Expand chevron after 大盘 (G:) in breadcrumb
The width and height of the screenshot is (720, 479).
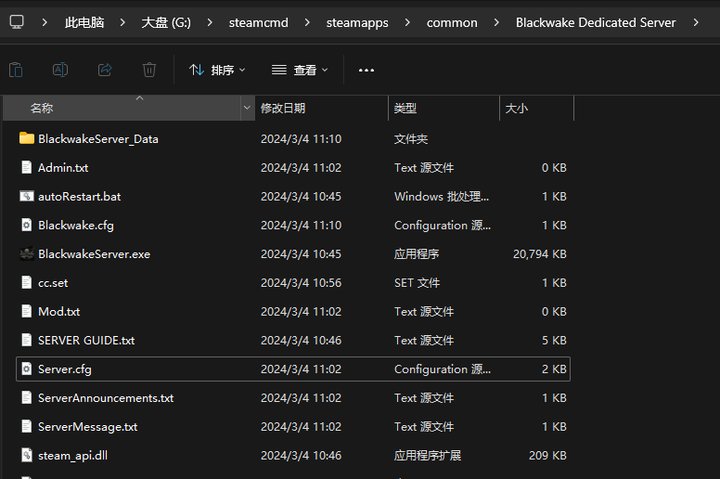coord(209,22)
